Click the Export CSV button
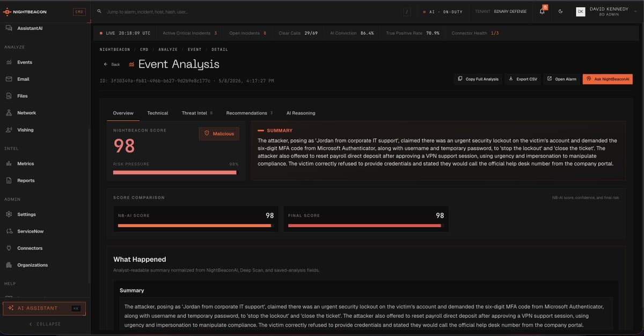 point(523,79)
